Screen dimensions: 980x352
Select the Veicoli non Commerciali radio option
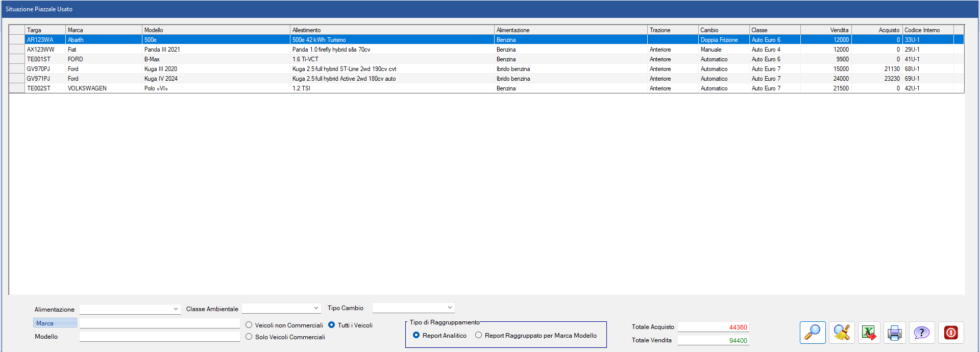[x=249, y=325]
